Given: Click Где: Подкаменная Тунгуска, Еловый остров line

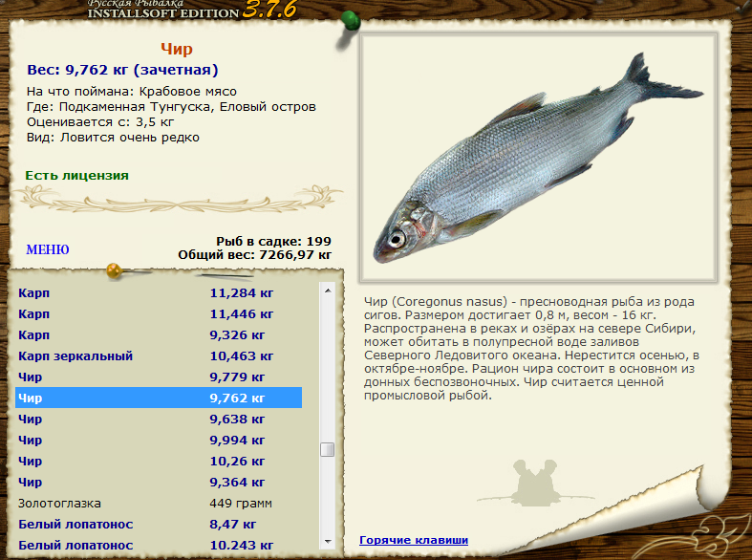Looking at the screenshot, I should 171,107.
